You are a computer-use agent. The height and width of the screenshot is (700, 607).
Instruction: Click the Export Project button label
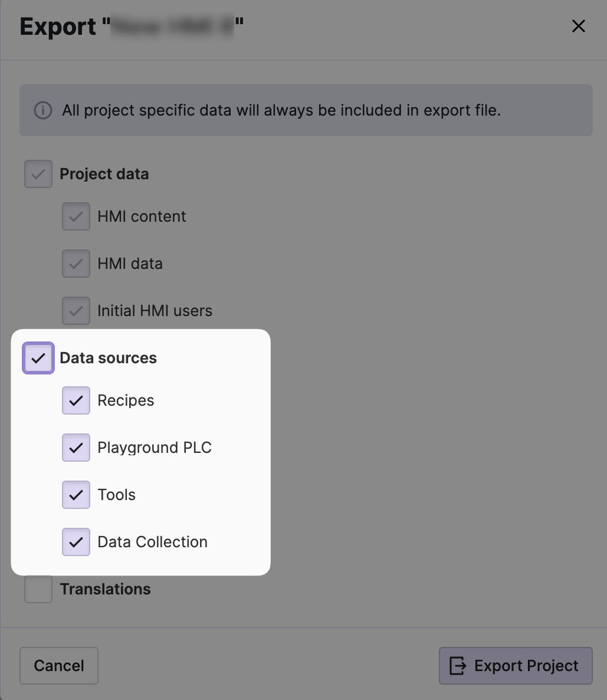tap(526, 666)
